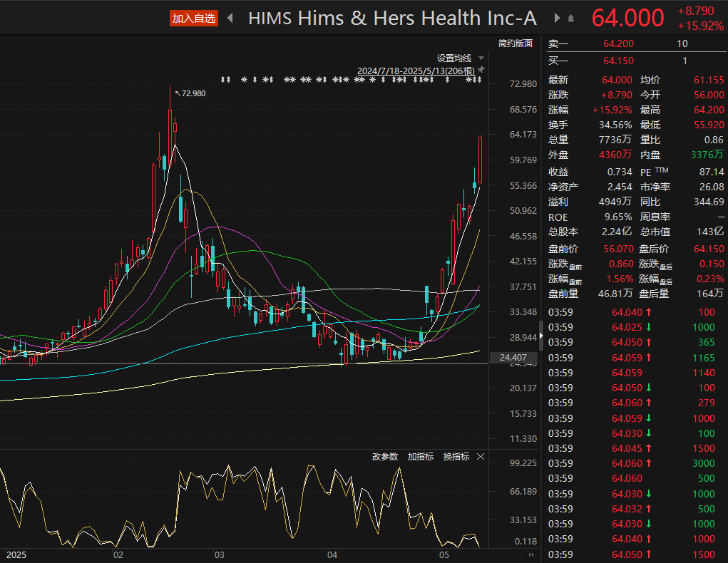Click the next stock right arrow
The image size is (728, 563).
tap(557, 19)
